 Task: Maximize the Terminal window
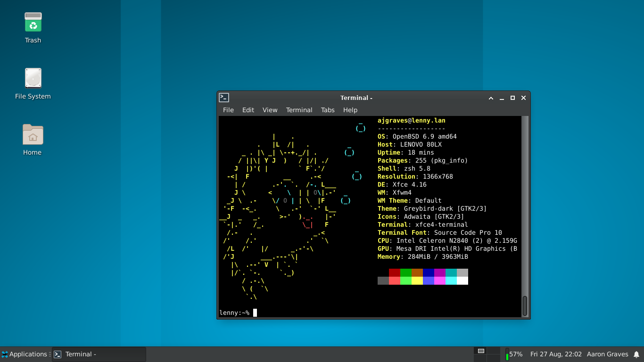click(x=512, y=98)
